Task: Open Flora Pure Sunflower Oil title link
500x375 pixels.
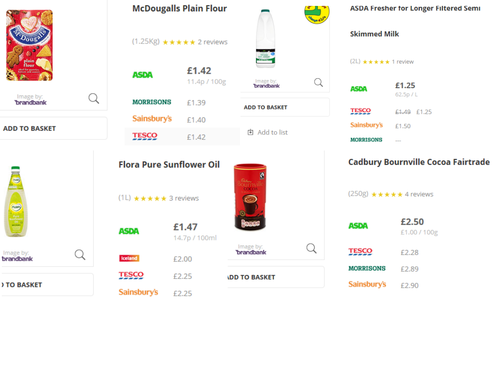Action: (169, 165)
